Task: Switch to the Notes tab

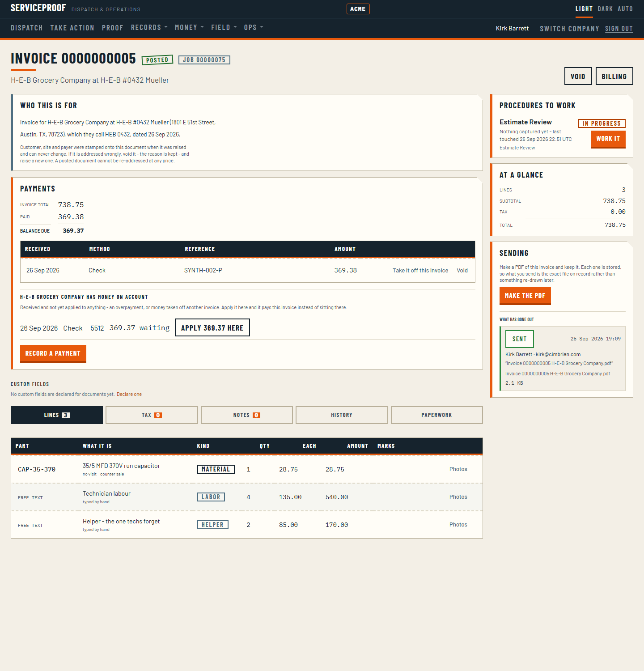Action: point(247,415)
